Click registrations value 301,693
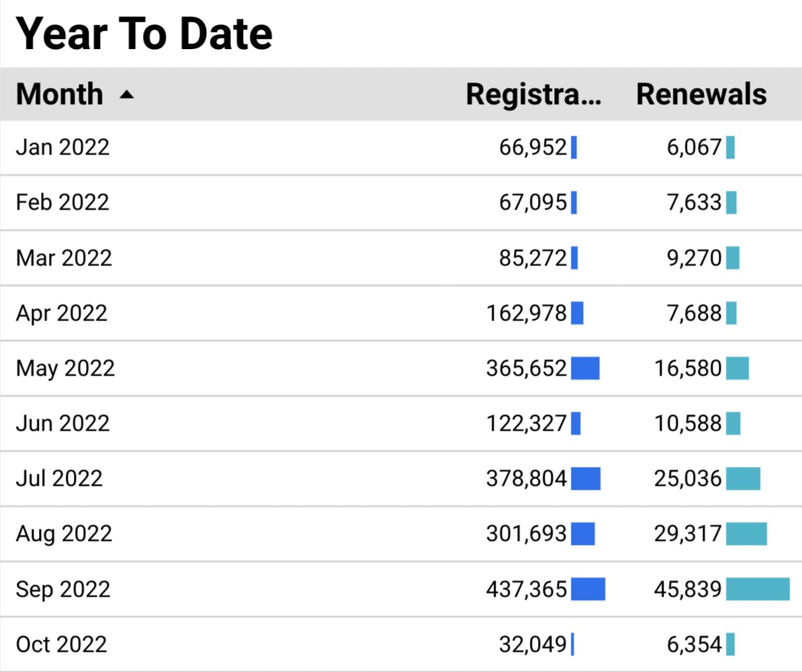Screen dimensions: 802x672 [527, 534]
